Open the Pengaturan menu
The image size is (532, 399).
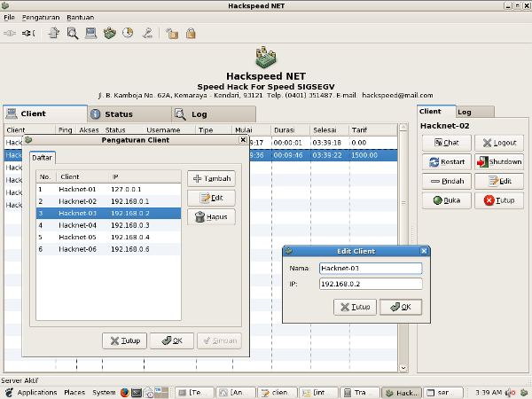[x=41, y=18]
